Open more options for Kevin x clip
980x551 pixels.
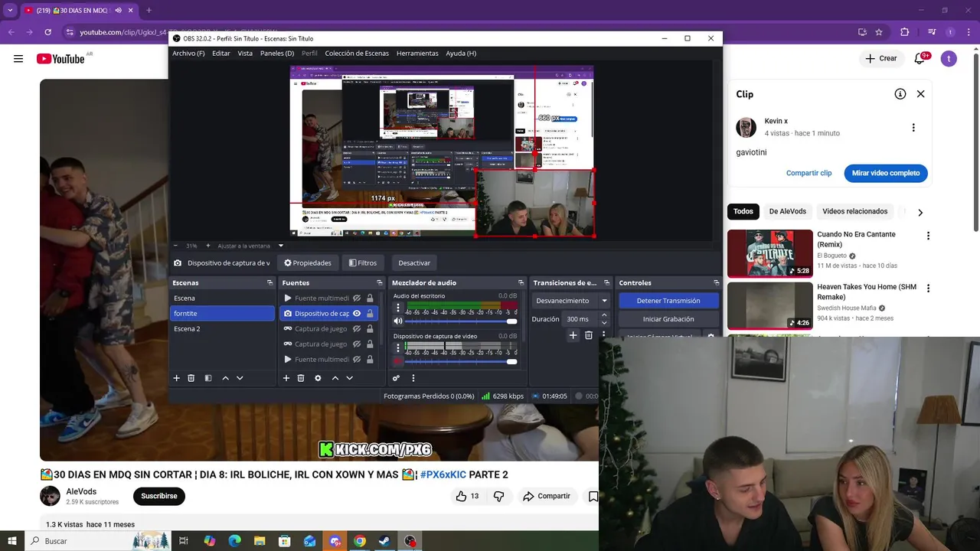913,128
